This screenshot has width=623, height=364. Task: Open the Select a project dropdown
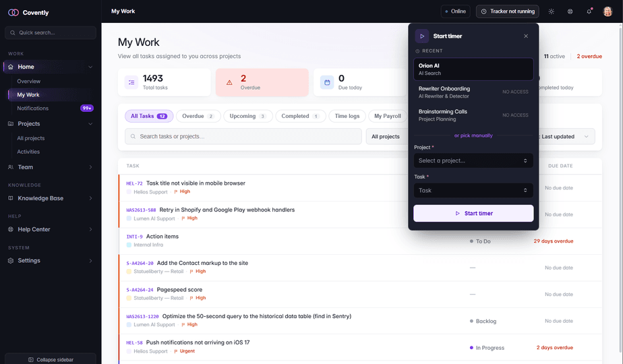473,160
